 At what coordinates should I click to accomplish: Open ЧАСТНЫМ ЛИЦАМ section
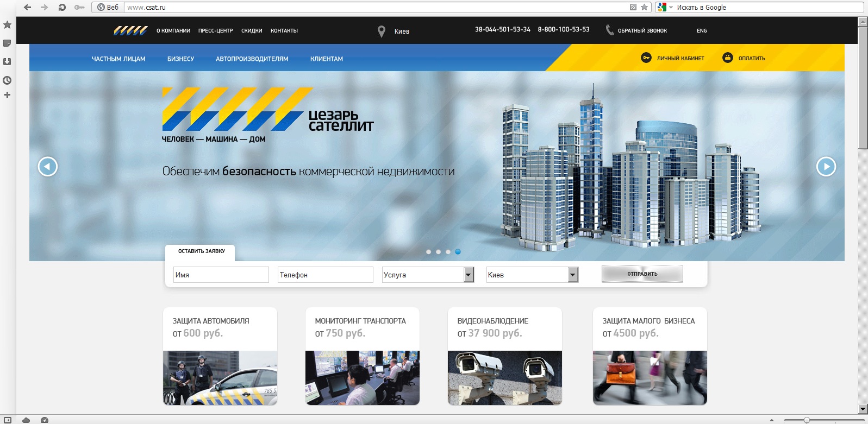click(118, 59)
